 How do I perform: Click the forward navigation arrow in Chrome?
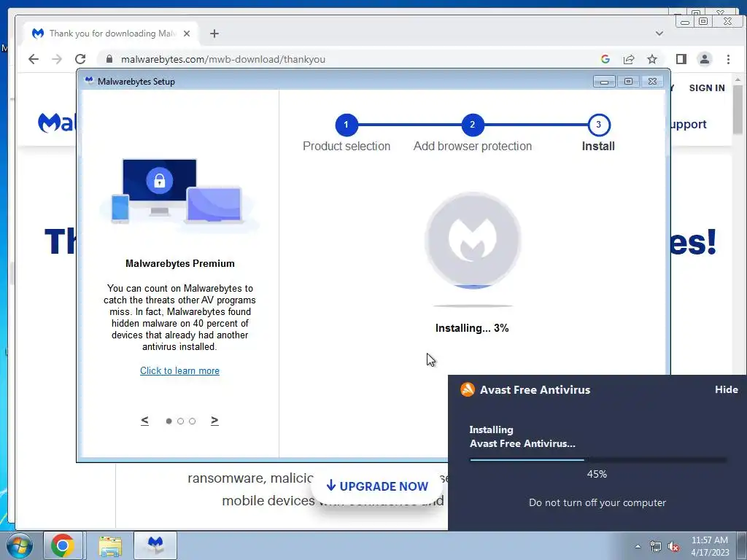pos(57,59)
